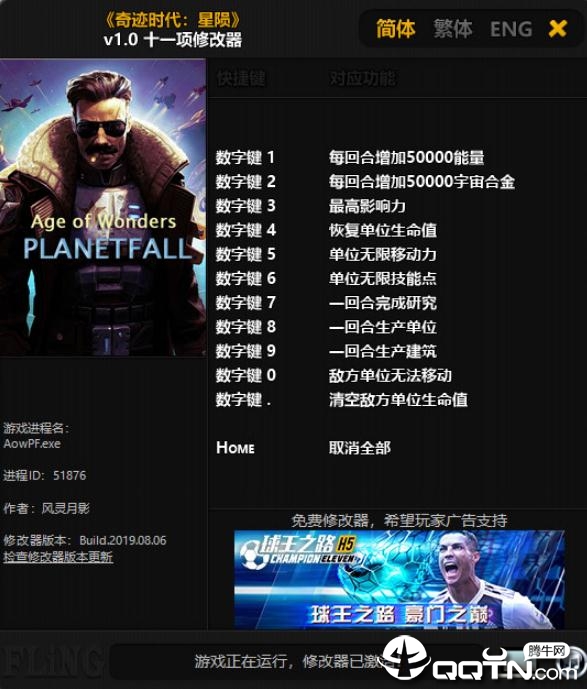Select the 恢复单位生命值 option
Image resolution: width=587 pixels, height=689 pixels.
coord(383,230)
